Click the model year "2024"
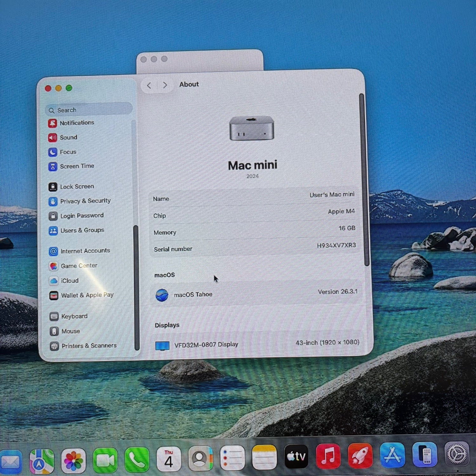476x476 pixels. point(253,176)
